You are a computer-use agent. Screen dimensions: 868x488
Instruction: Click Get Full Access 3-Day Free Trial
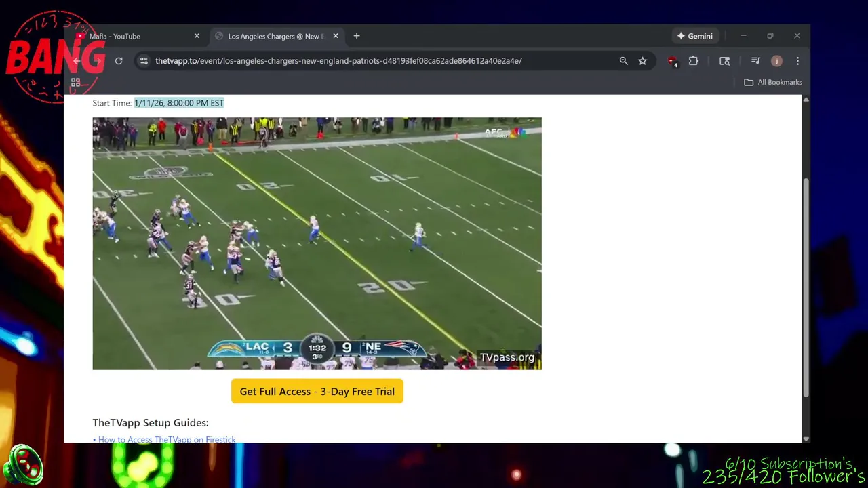click(x=317, y=391)
